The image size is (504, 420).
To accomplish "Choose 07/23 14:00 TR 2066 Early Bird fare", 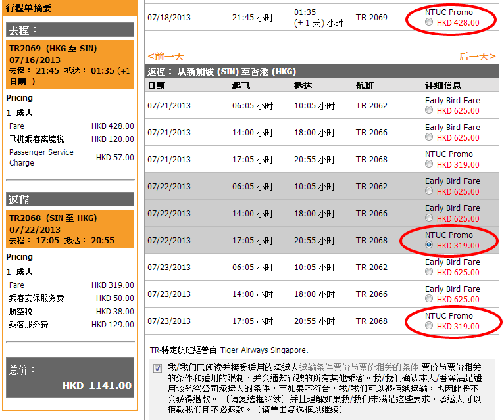I will pyautogui.click(x=429, y=299).
